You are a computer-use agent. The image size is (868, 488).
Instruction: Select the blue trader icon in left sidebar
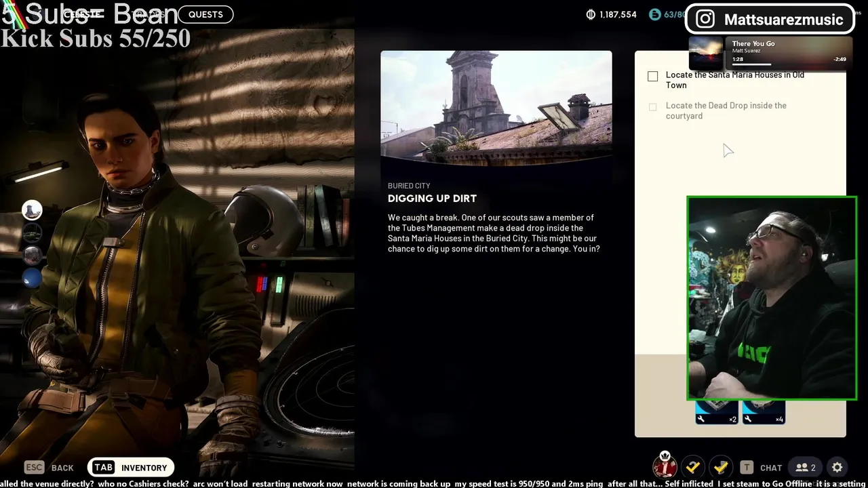[32, 277]
